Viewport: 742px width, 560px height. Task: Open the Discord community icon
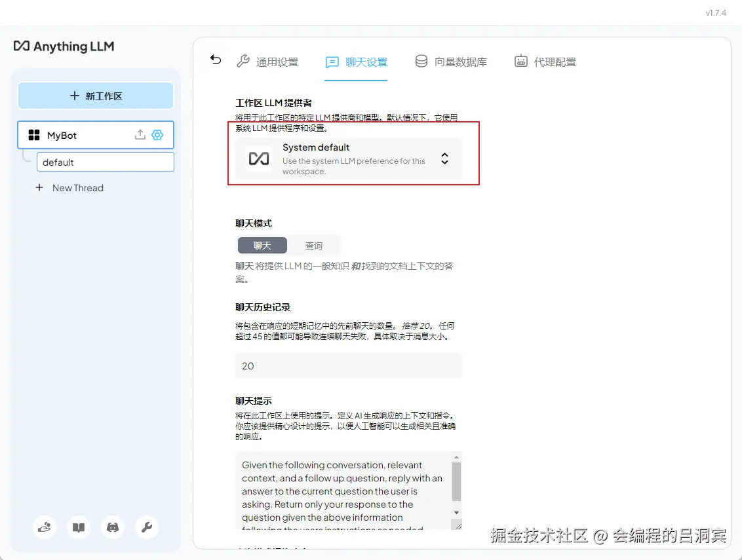(113, 527)
